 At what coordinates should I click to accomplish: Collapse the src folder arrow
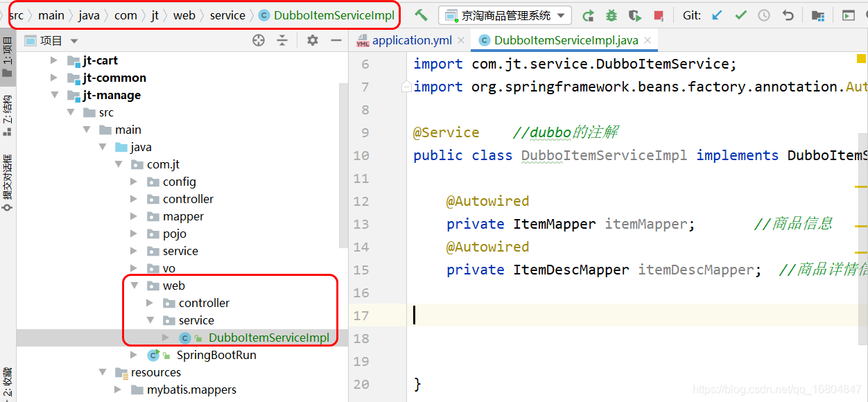click(70, 112)
